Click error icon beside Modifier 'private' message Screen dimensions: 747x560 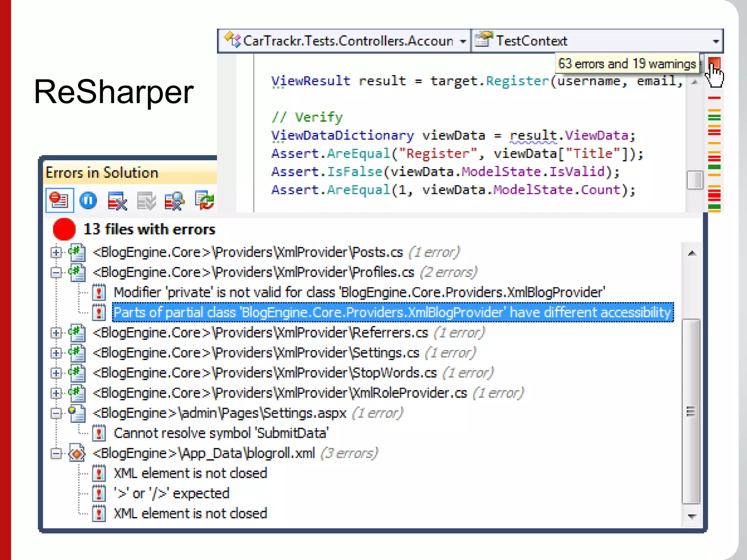click(x=98, y=292)
